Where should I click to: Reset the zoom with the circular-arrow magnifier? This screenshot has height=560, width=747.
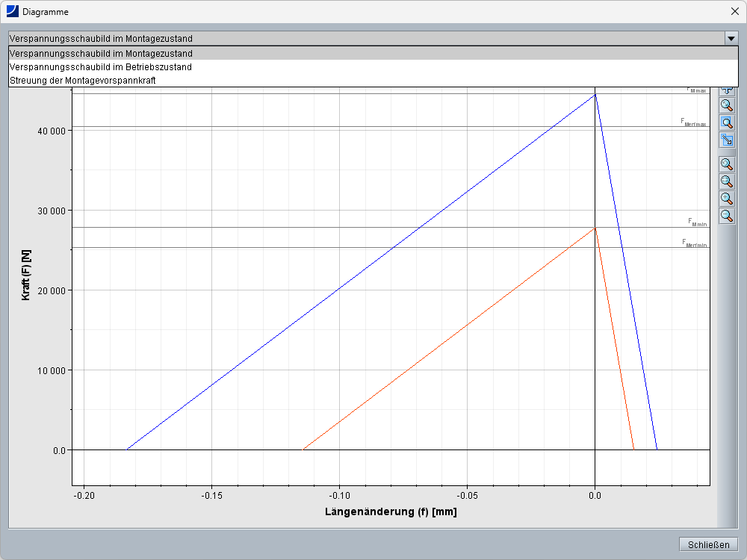point(726,164)
